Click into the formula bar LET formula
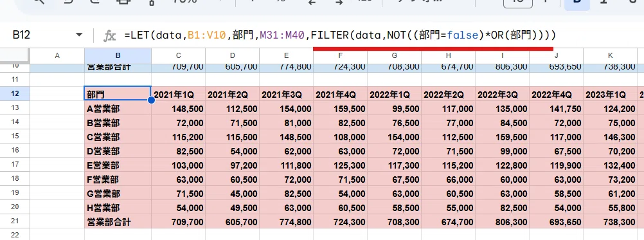 [x=339, y=35]
